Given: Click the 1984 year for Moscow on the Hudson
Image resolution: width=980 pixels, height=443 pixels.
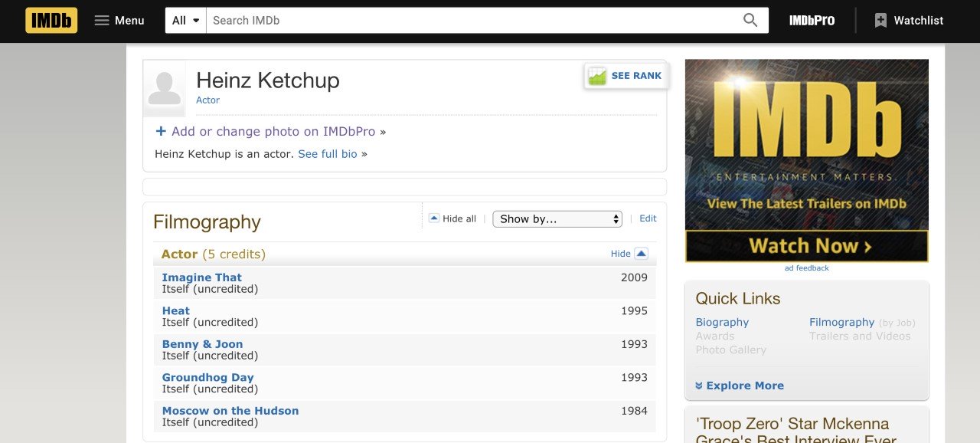Looking at the screenshot, I should click(x=634, y=411).
